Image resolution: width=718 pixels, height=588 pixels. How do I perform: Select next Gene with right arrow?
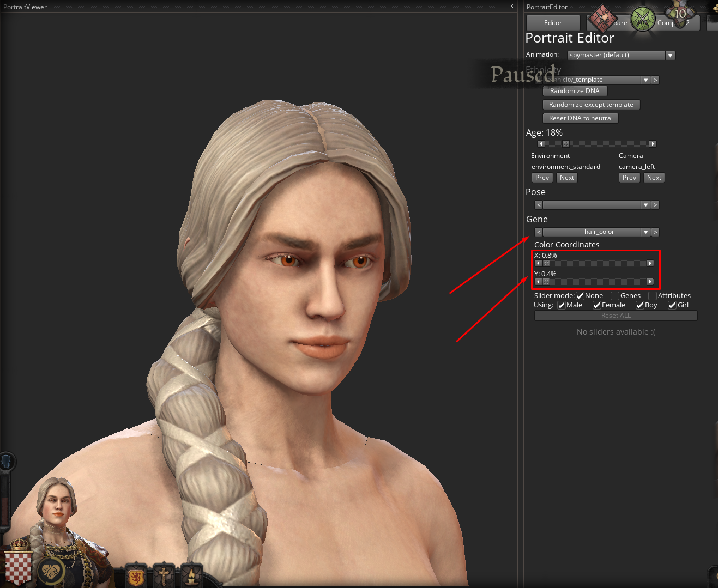(x=655, y=232)
